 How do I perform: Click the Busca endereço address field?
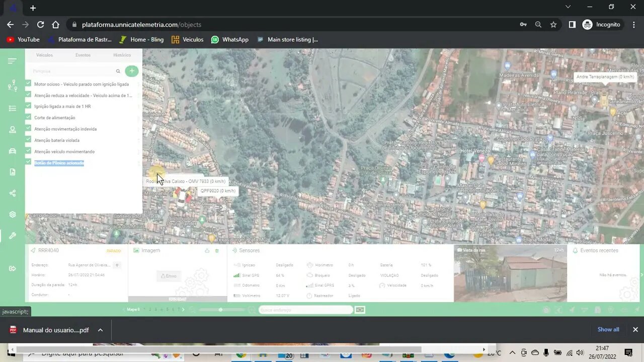306,310
